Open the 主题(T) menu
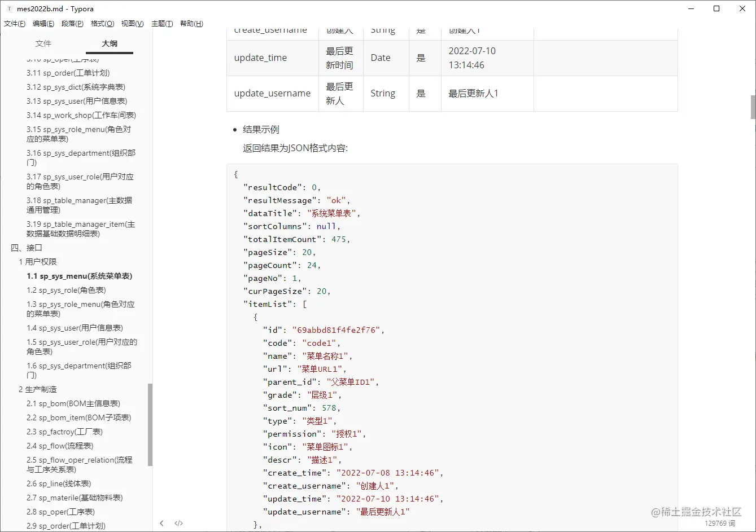The image size is (756, 532). (162, 24)
